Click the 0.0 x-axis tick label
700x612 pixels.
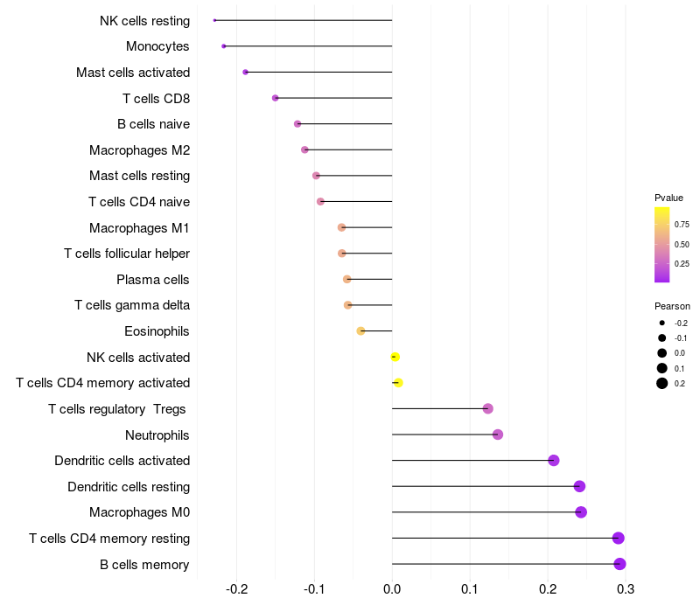point(392,589)
